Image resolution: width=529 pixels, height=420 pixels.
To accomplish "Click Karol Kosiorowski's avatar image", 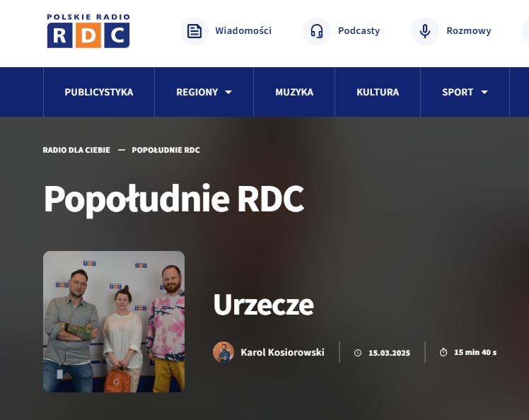I will 223,352.
